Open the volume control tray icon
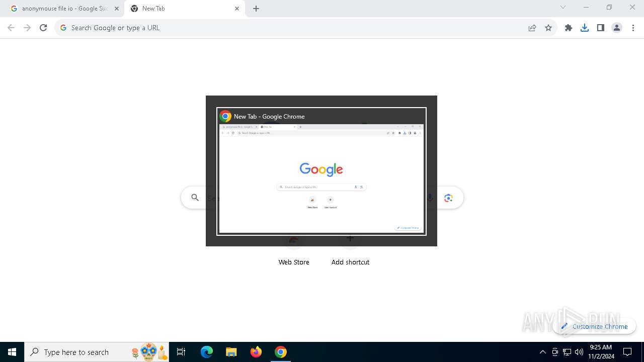This screenshot has height=362, width=644. (x=579, y=352)
